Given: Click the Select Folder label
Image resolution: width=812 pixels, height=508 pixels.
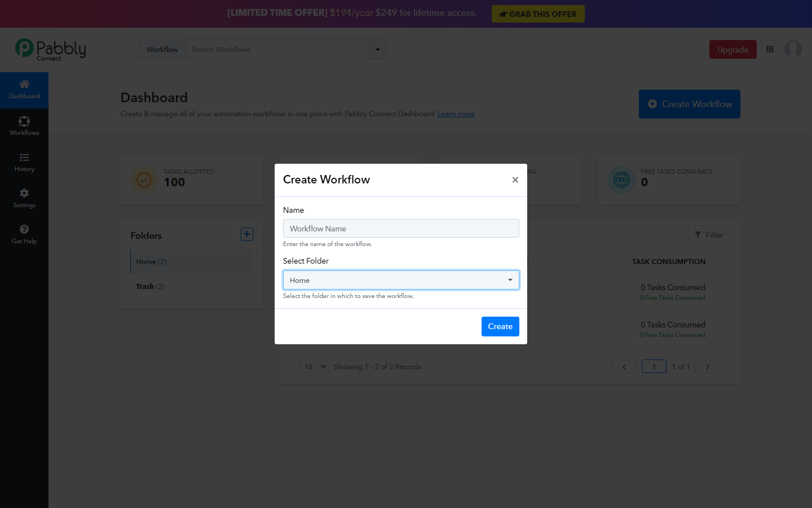Looking at the screenshot, I should pos(306,261).
